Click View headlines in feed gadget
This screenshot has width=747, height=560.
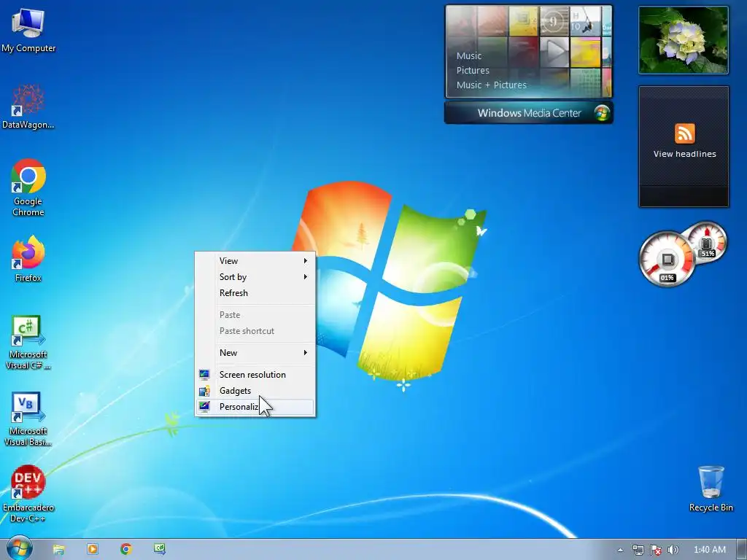coord(684,154)
